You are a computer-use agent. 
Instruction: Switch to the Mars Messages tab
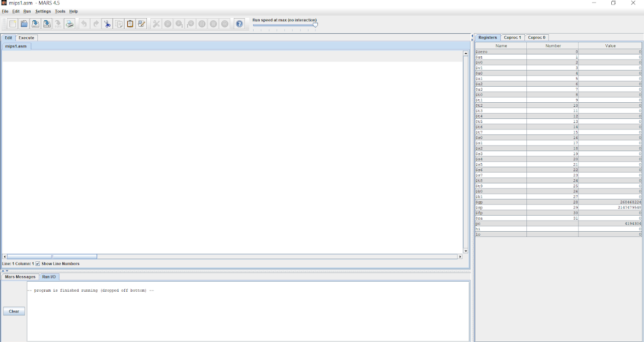20,277
